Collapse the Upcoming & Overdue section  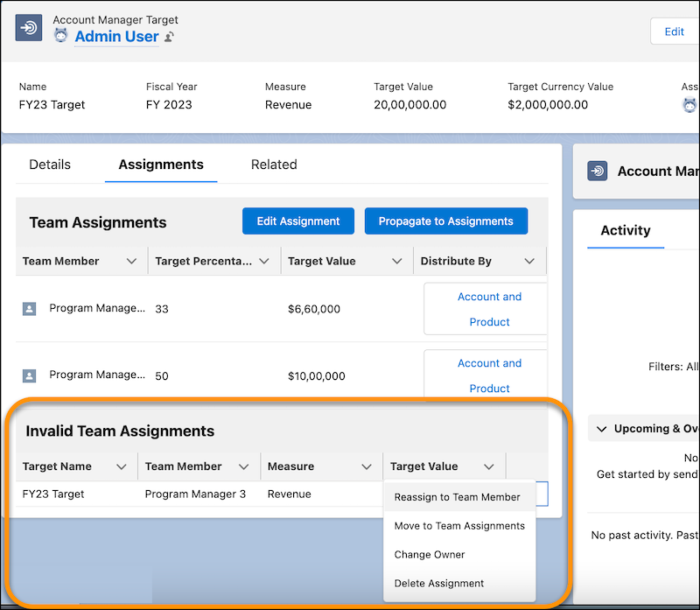(600, 428)
